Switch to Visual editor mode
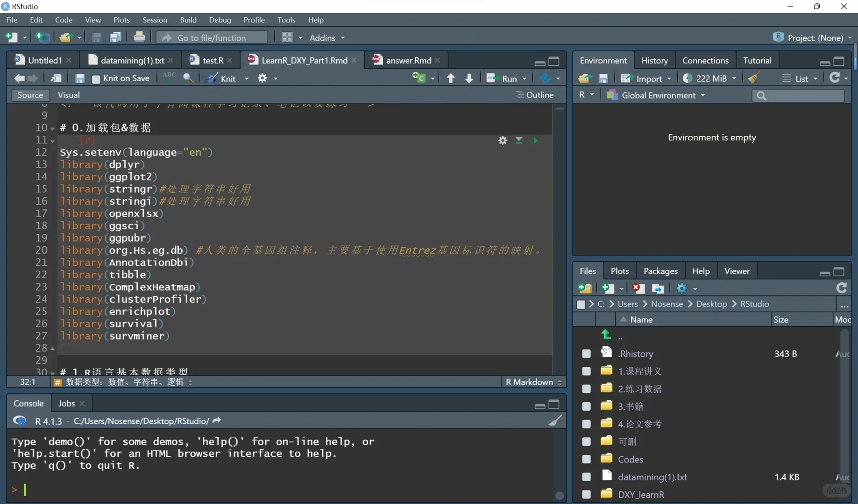Screen dimensions: 858x504 pos(69,95)
